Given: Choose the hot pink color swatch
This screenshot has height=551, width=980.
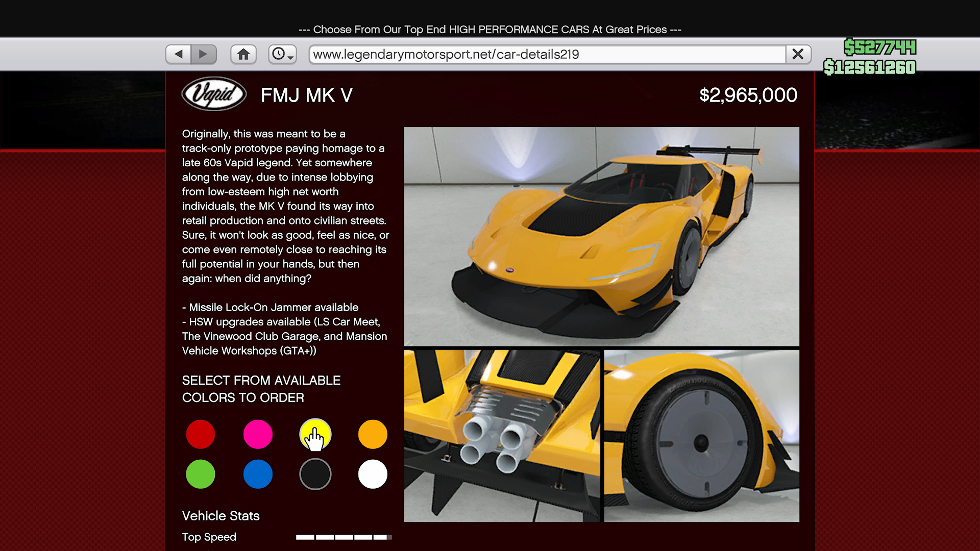Looking at the screenshot, I should (x=258, y=434).
